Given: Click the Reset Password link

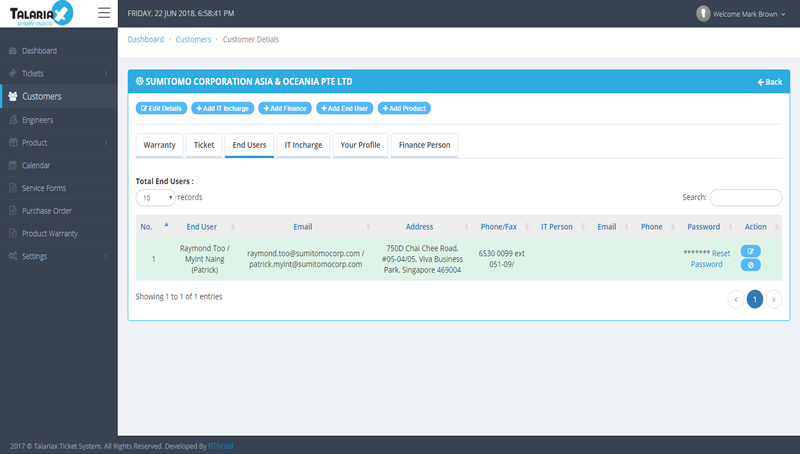Looking at the screenshot, I should pos(711,259).
